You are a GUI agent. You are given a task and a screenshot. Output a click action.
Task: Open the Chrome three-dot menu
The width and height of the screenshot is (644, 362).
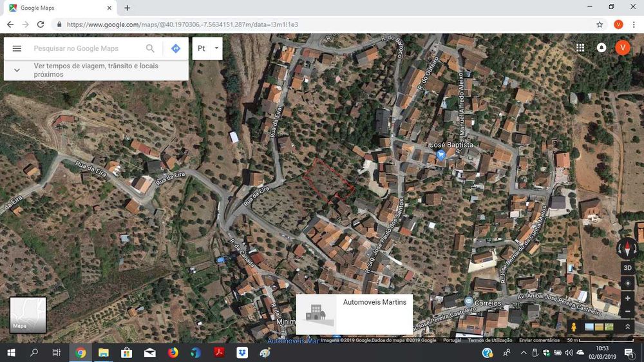coord(634,24)
